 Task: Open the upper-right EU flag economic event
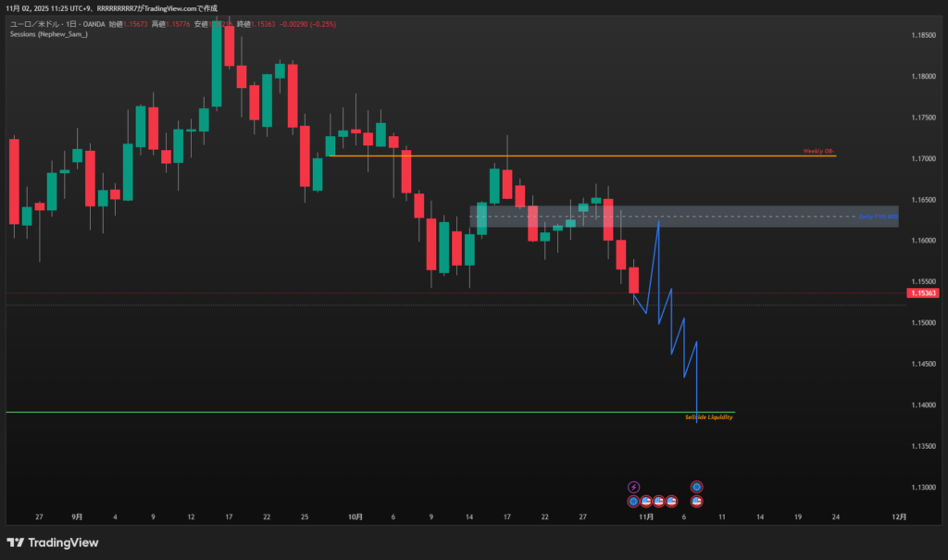[x=696, y=487]
